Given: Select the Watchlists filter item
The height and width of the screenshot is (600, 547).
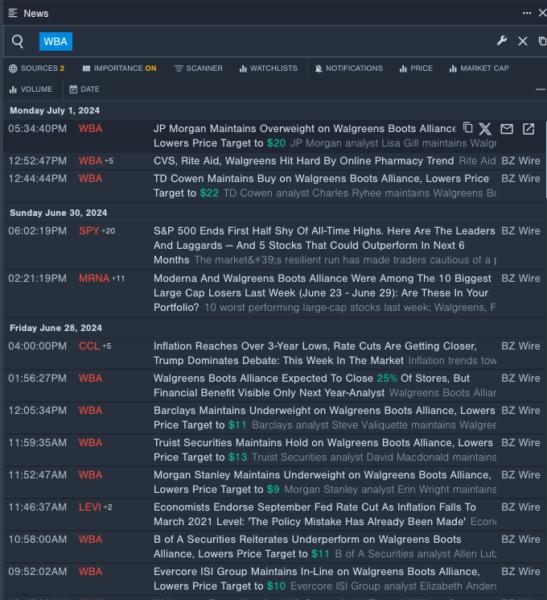Looking at the screenshot, I should (x=268, y=68).
